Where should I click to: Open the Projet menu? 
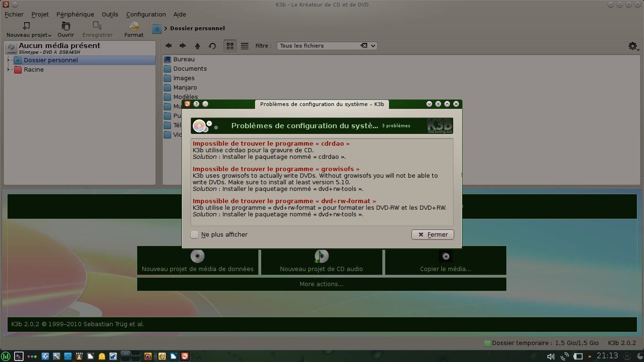(40, 14)
